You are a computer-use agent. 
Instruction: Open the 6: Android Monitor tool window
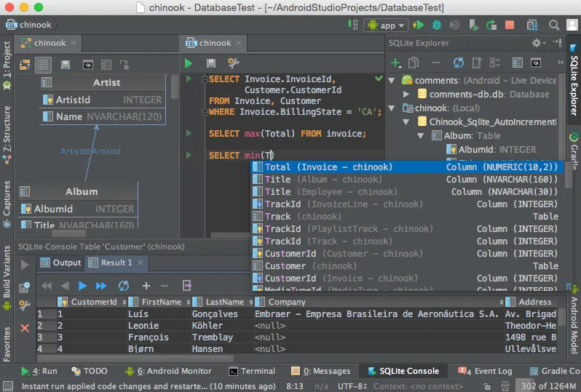point(169,371)
